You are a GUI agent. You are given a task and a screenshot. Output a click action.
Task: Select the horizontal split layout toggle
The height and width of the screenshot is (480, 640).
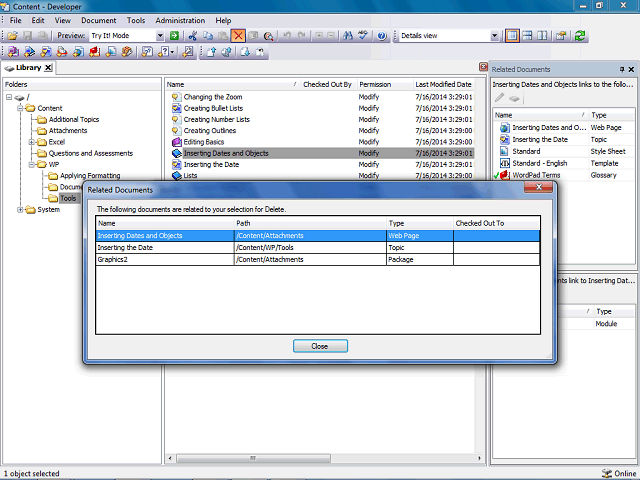tap(527, 36)
